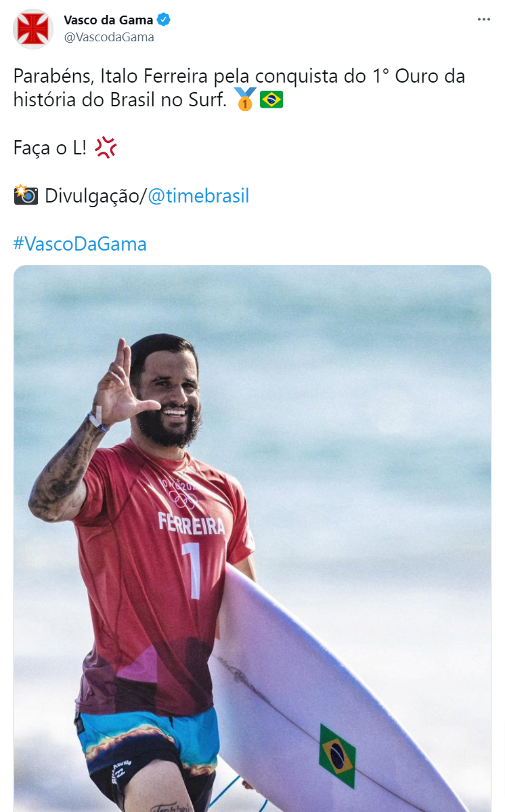Image resolution: width=505 pixels, height=812 pixels.
Task: Click the Brazil flag on the surfboard
Action: 337,756
